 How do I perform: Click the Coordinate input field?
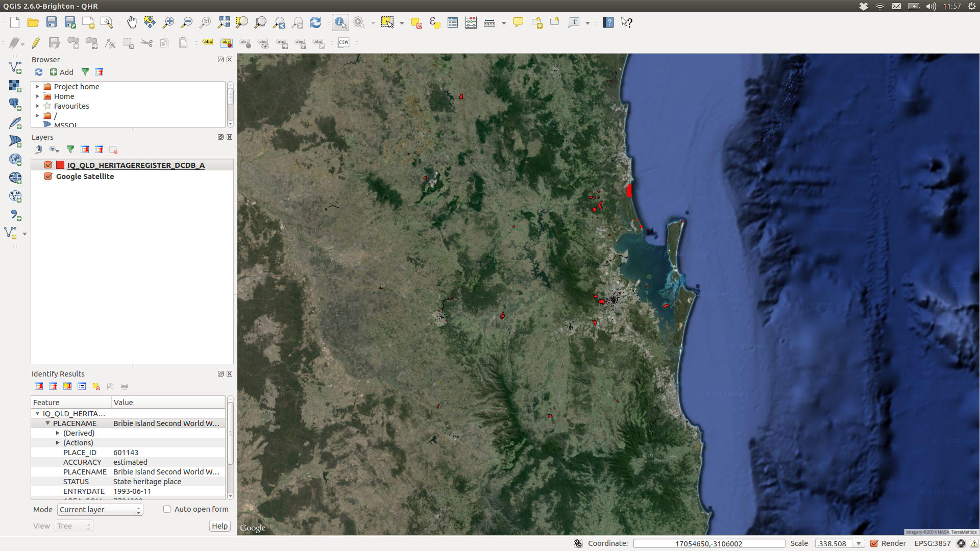[709, 543]
